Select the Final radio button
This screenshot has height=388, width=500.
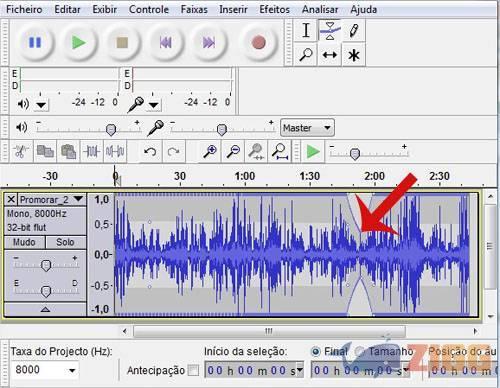point(315,351)
